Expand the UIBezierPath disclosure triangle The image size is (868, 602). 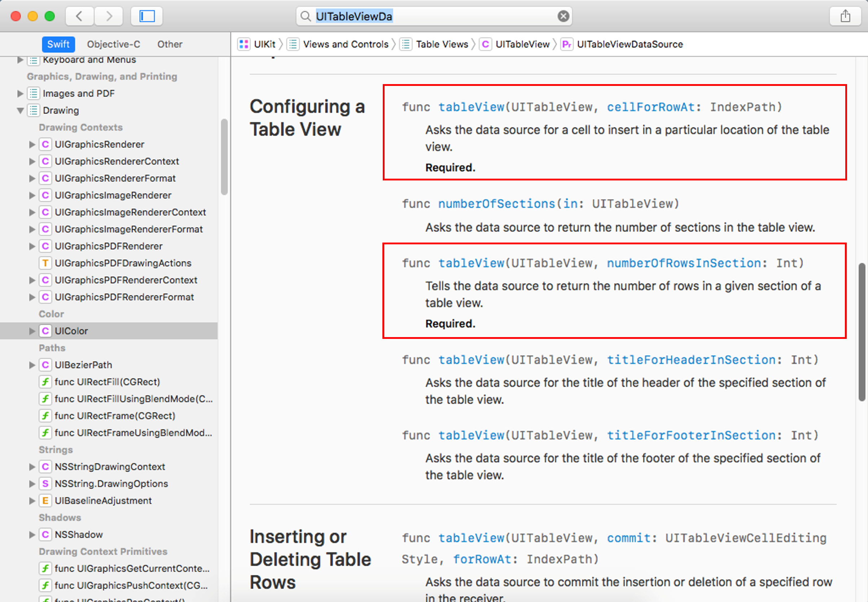click(x=32, y=365)
